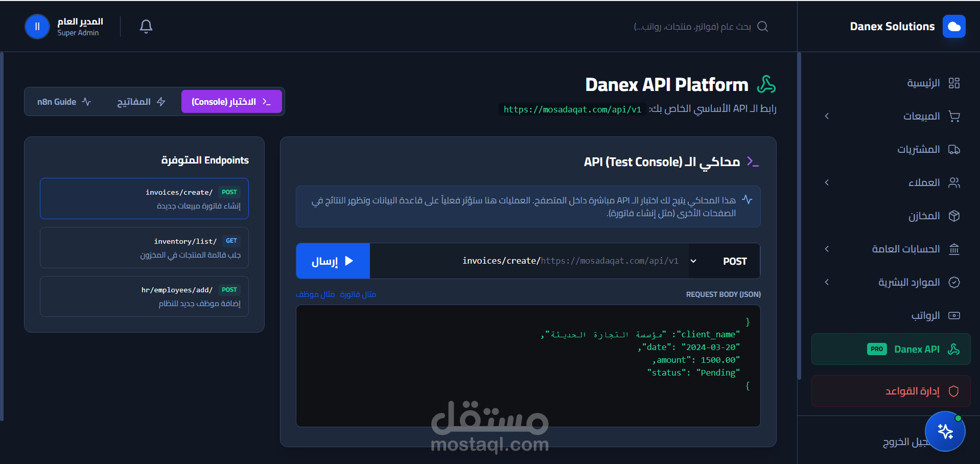Expand the المبيعات submenu chevron

coord(827,116)
